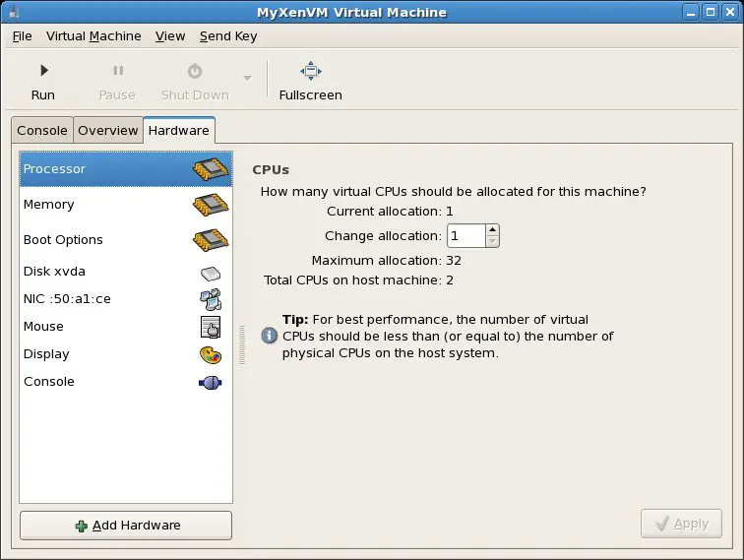744x560 pixels.
Task: Click the Add Hardware button
Action: click(x=126, y=526)
